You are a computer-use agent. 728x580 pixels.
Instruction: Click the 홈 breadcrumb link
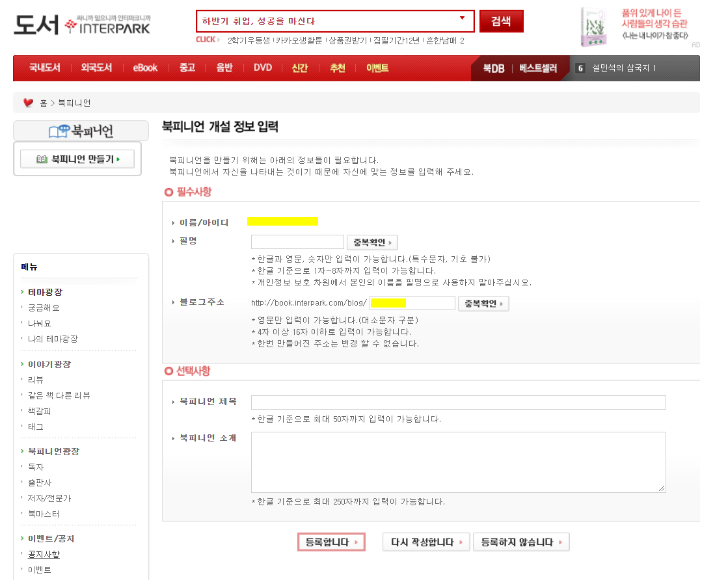coord(43,103)
